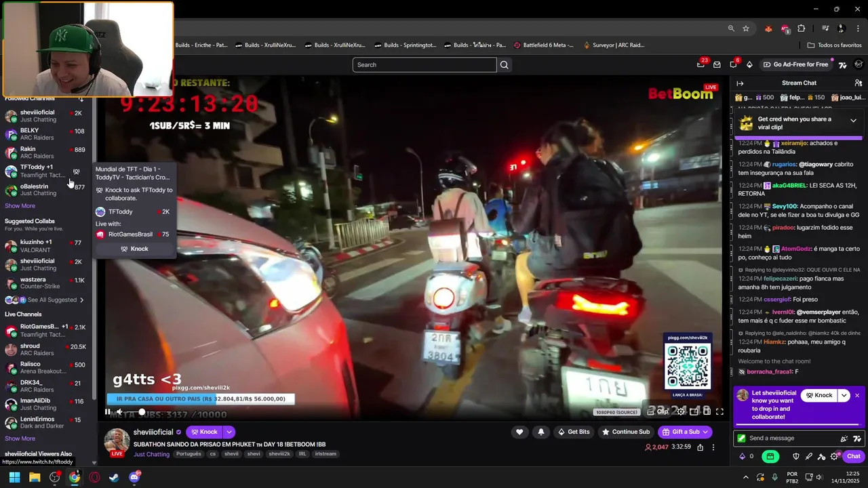Open Windows Start menu

coord(14,477)
